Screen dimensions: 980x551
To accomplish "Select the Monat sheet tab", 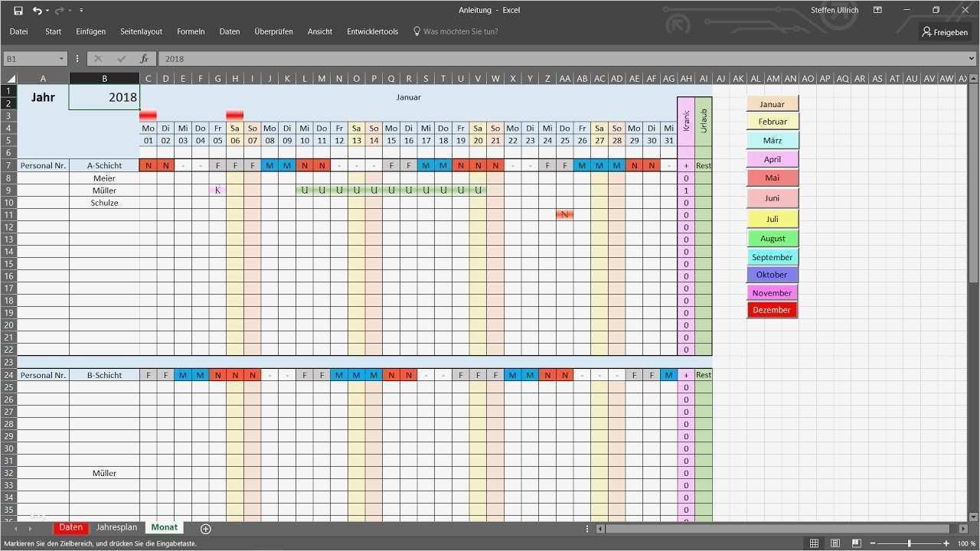I will [165, 527].
